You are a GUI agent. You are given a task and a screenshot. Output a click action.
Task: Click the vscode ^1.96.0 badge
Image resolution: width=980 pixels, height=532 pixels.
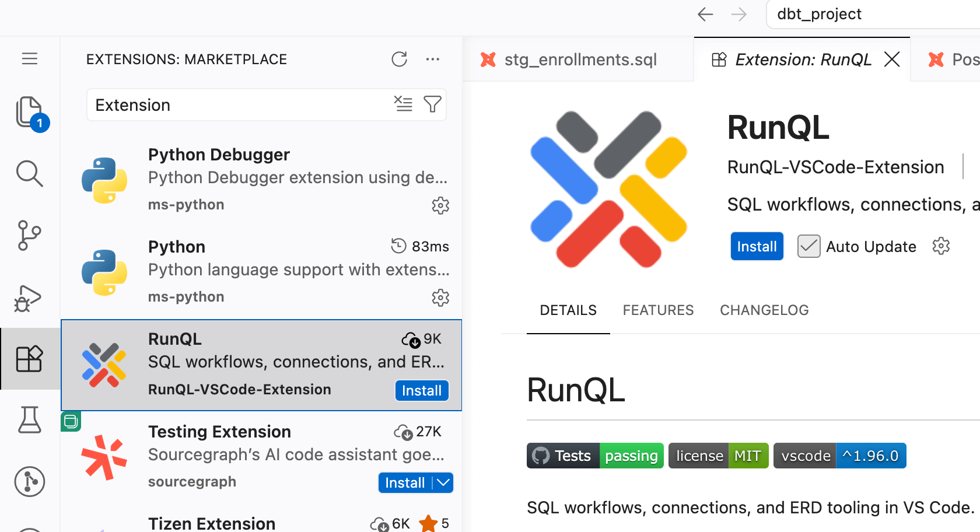click(840, 456)
